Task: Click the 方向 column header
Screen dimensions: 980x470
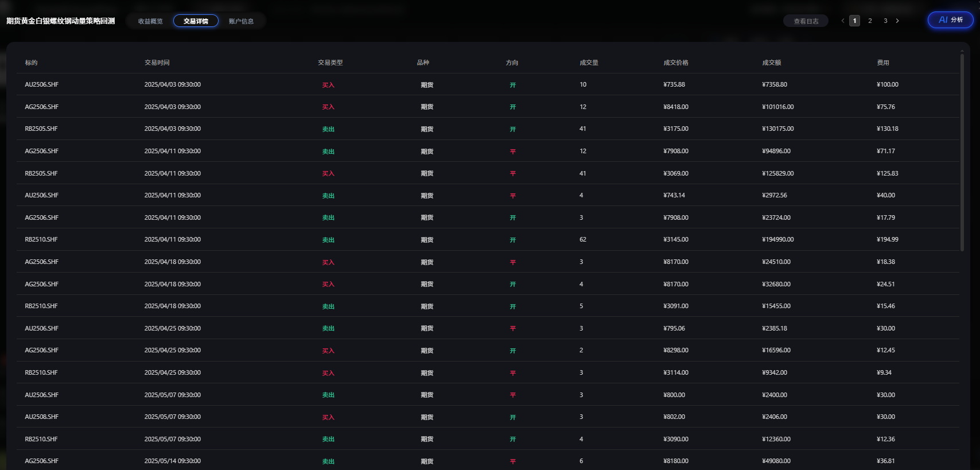Action: point(512,63)
